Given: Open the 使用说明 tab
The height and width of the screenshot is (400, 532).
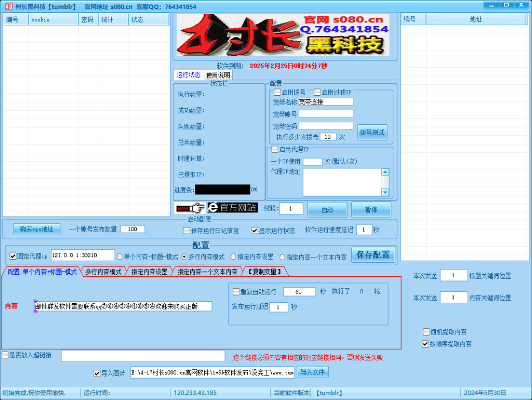Looking at the screenshot, I should click(219, 75).
